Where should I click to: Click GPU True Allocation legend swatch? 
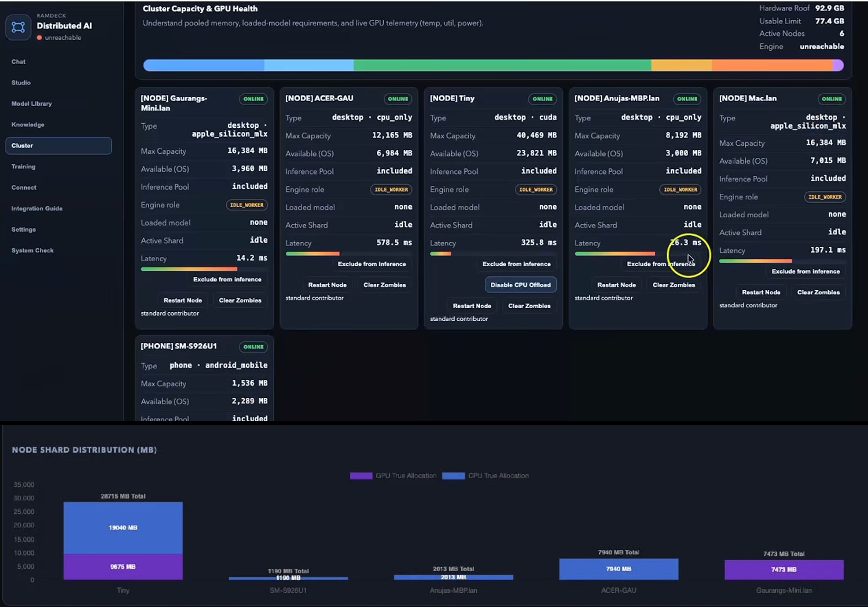[x=361, y=476]
